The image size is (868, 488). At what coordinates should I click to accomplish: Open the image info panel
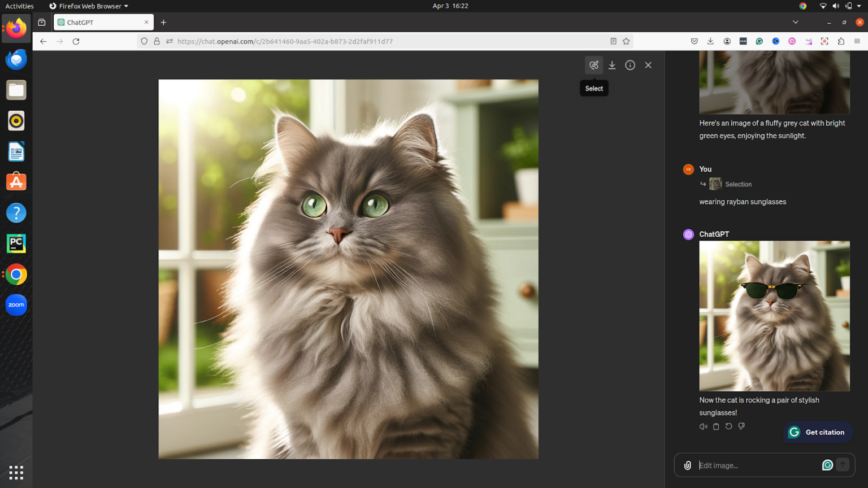click(630, 64)
